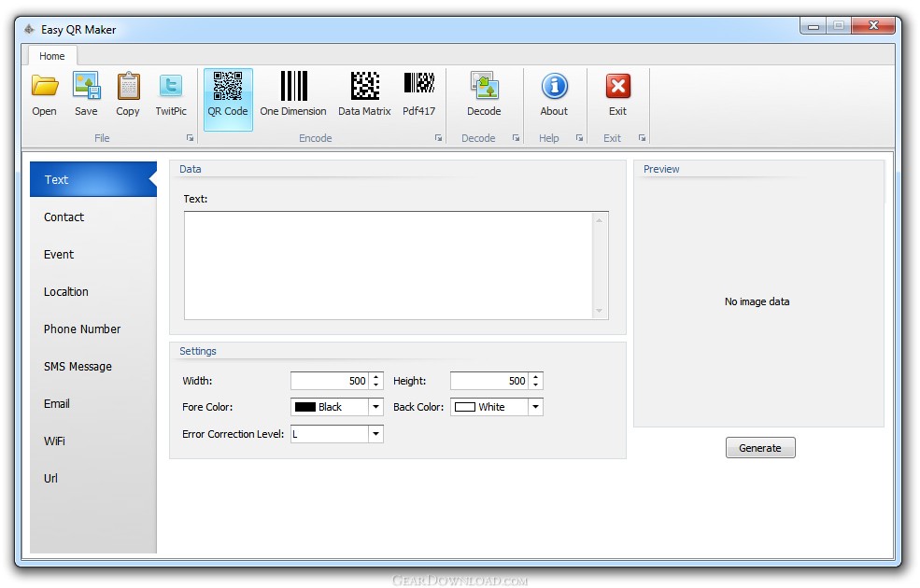920x588 pixels.
Task: Open the Error Correction Level dropdown
Action: [x=375, y=434]
